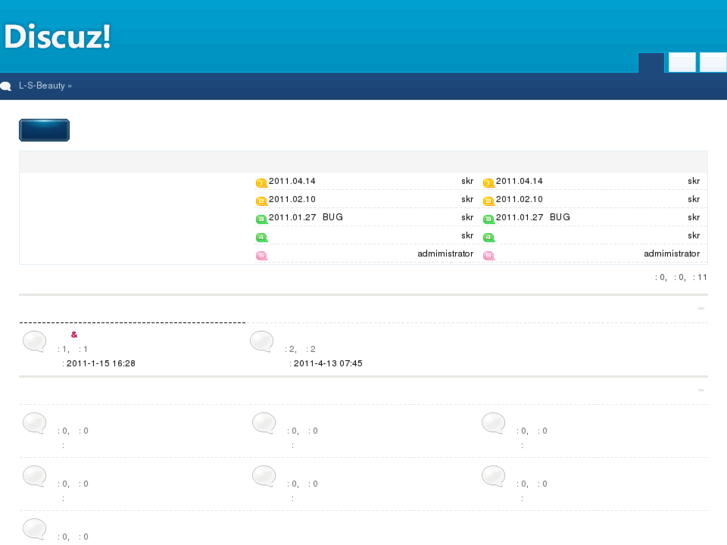
Task: Click the rank 4 green icon in the right list
Action: (x=489, y=237)
